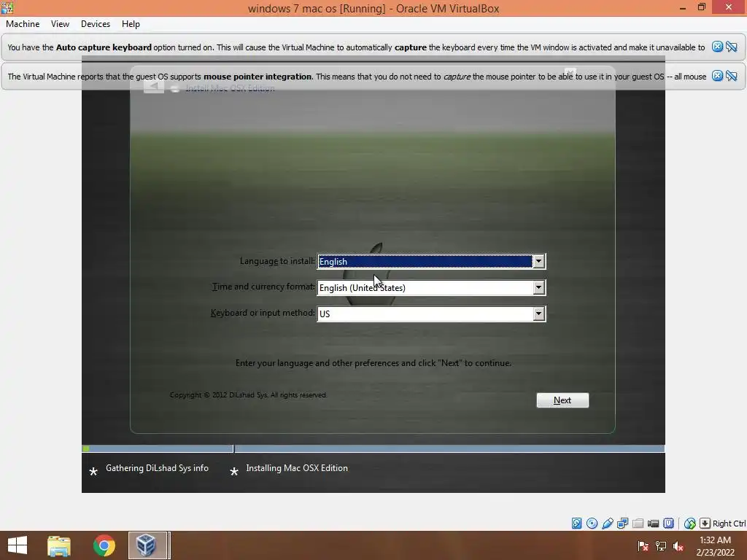Click the USB devices indicator icon
Screen dimensions: 747x560
tap(608, 524)
